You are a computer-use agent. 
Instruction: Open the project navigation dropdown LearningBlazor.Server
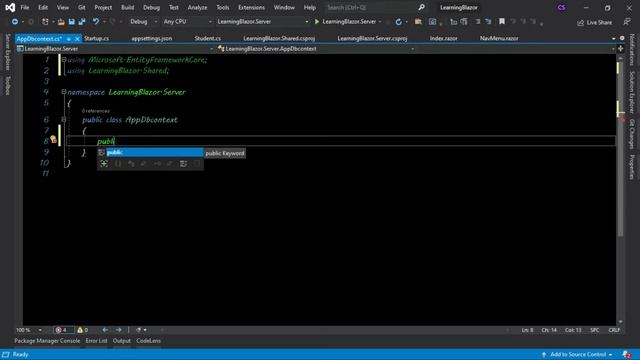point(115,49)
